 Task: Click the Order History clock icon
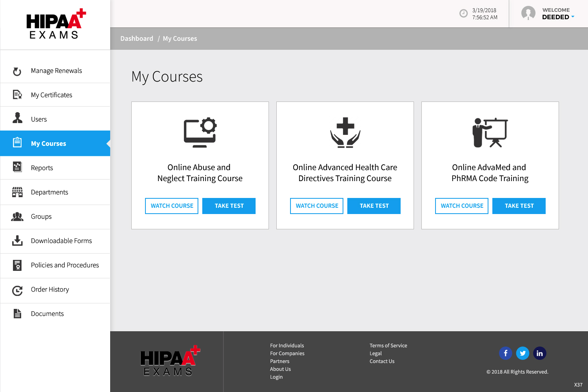point(17,290)
